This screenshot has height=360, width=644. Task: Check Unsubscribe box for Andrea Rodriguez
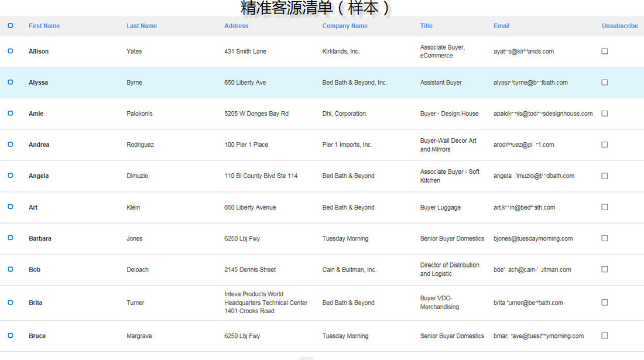pyautogui.click(x=605, y=145)
